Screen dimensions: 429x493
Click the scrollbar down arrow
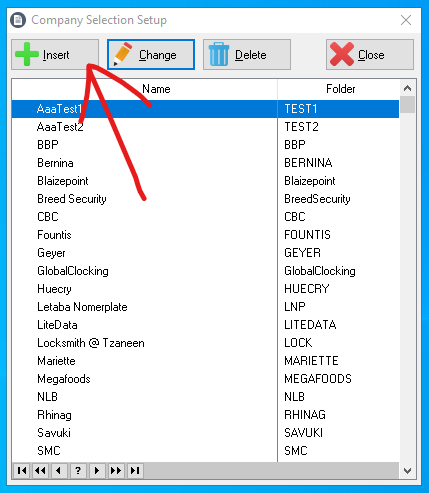[x=407, y=471]
